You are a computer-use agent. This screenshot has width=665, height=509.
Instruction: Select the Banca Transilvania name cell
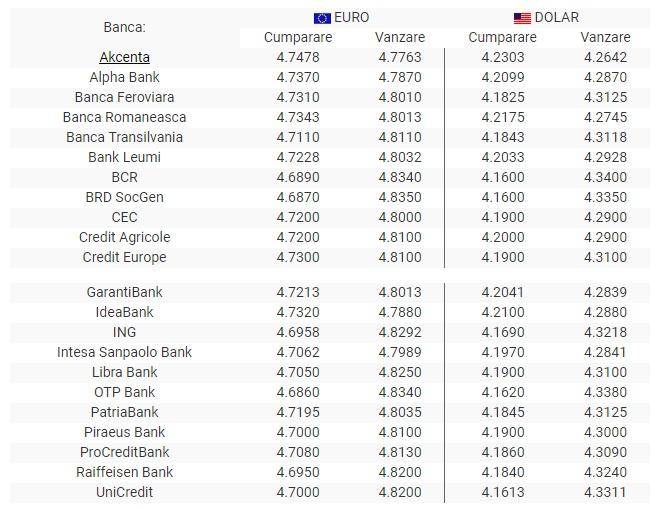[125, 137]
